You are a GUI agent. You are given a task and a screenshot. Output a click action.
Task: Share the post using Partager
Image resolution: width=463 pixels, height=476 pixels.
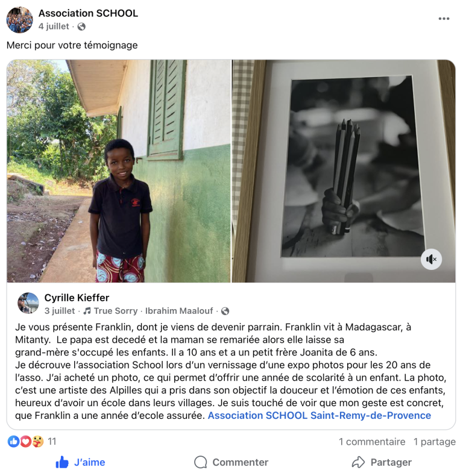(x=382, y=462)
